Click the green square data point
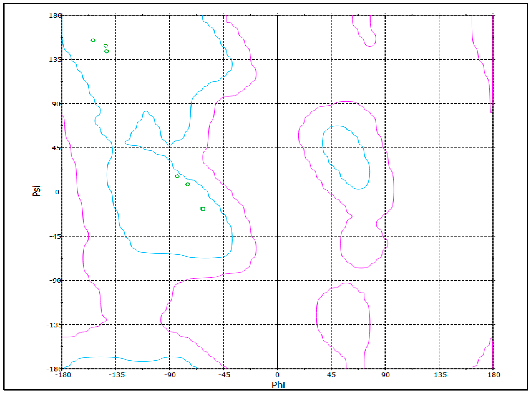Viewport: 532px width, 393px height. 203,209
